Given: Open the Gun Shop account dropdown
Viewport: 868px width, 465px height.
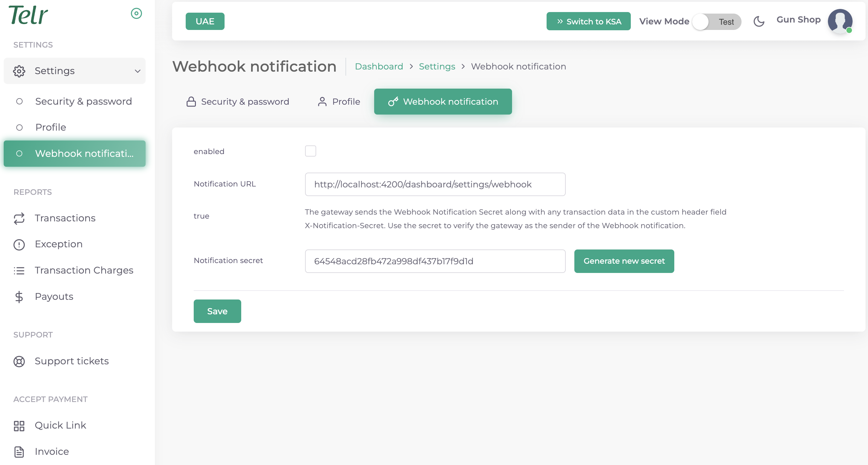Looking at the screenshot, I should [798, 19].
